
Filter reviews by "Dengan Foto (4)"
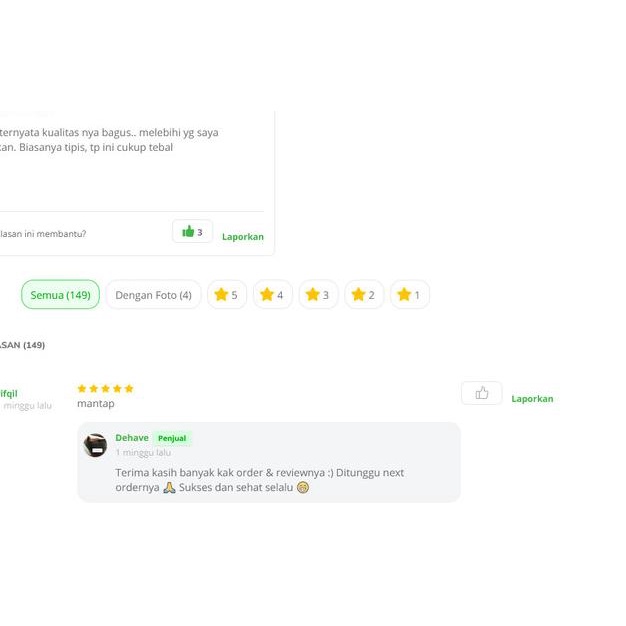(x=153, y=295)
